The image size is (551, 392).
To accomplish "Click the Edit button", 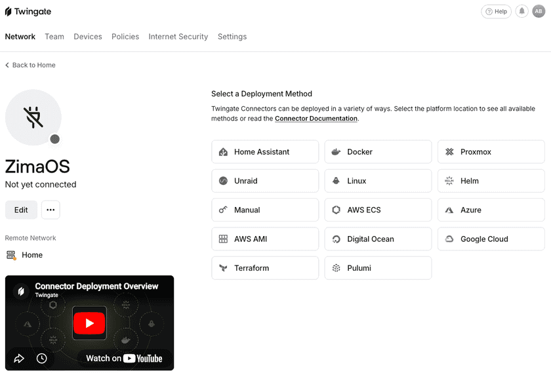I will 21,210.
